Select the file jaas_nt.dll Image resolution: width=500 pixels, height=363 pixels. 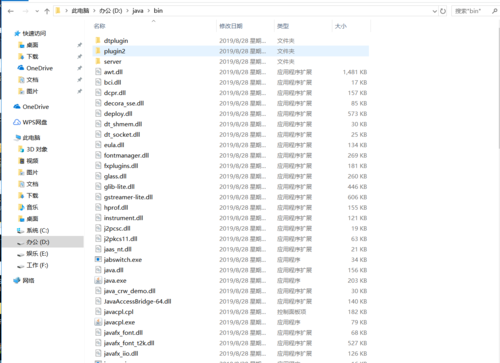[117, 249]
